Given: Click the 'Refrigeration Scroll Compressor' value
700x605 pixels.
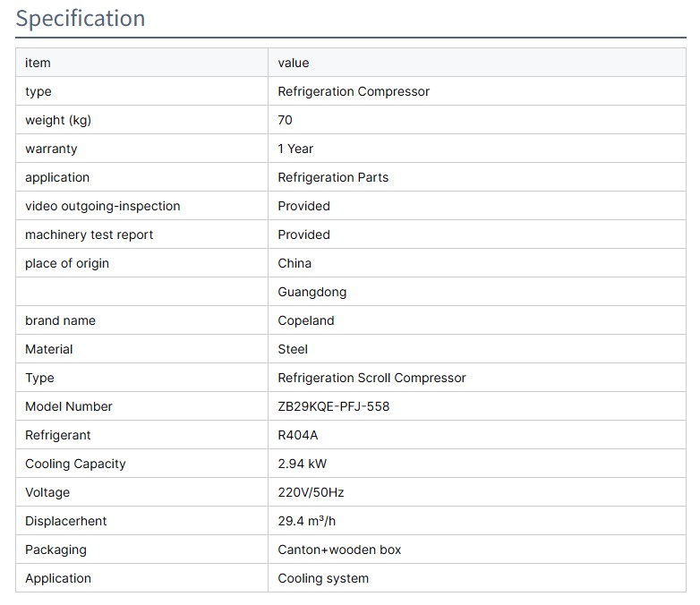Looking at the screenshot, I should (371, 378).
